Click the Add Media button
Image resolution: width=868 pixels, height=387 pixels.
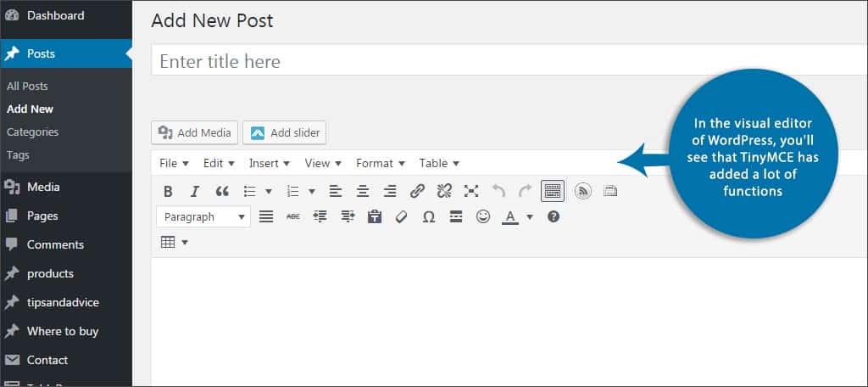pyautogui.click(x=194, y=133)
